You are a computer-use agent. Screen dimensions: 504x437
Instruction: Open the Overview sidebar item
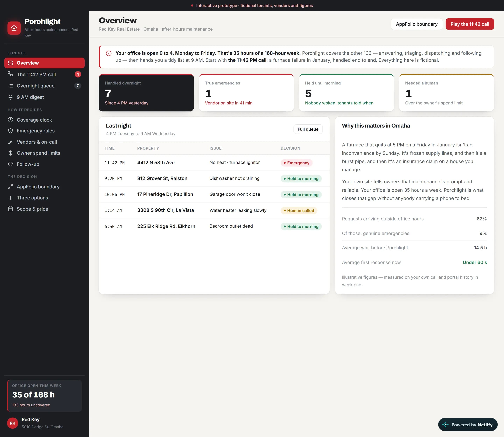coord(44,63)
